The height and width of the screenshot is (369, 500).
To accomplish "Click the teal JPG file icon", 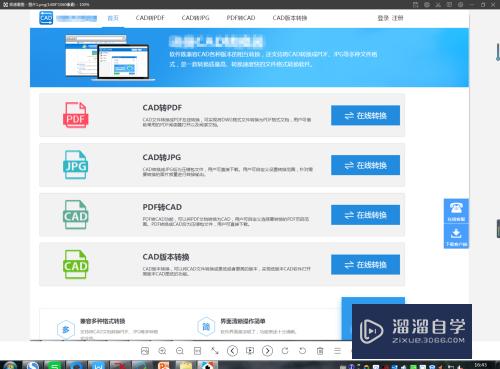I will (76, 165).
